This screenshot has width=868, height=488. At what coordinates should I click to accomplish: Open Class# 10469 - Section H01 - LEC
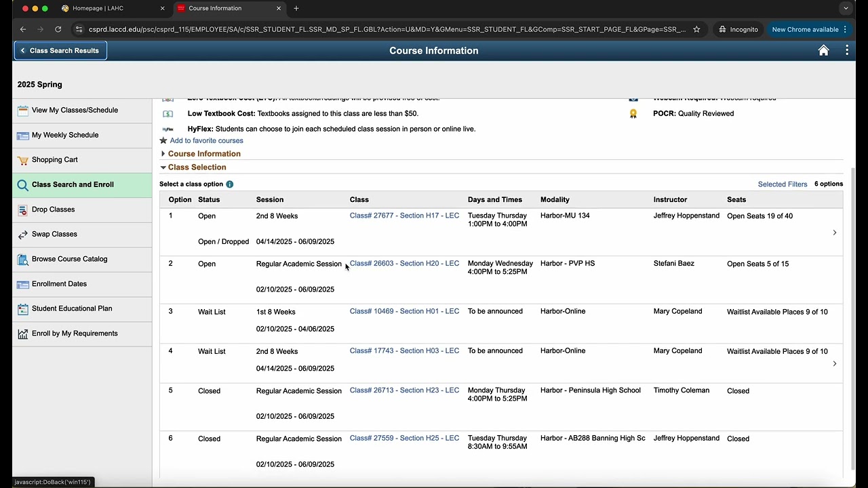404,311
